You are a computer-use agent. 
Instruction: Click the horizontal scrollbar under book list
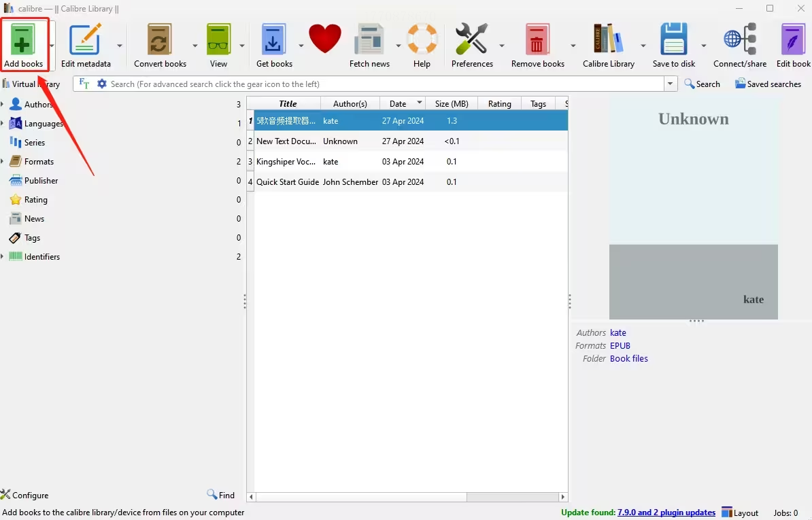(x=408, y=497)
